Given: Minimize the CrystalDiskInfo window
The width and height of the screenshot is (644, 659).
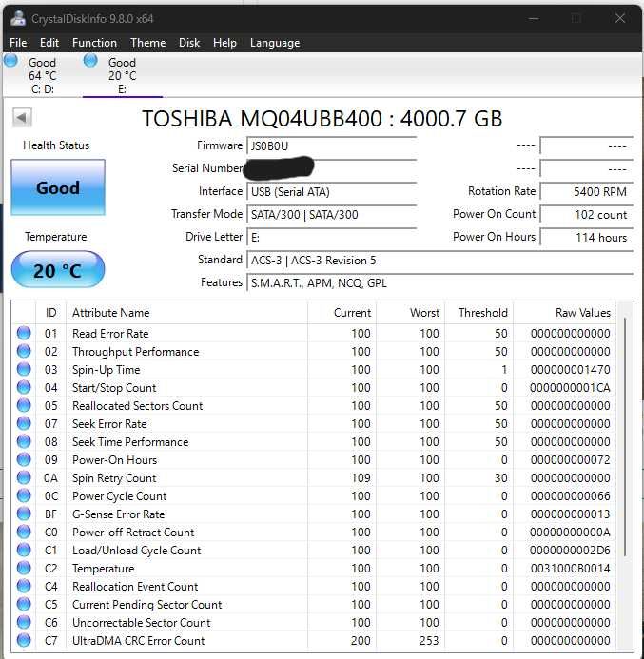Looking at the screenshot, I should [x=534, y=18].
